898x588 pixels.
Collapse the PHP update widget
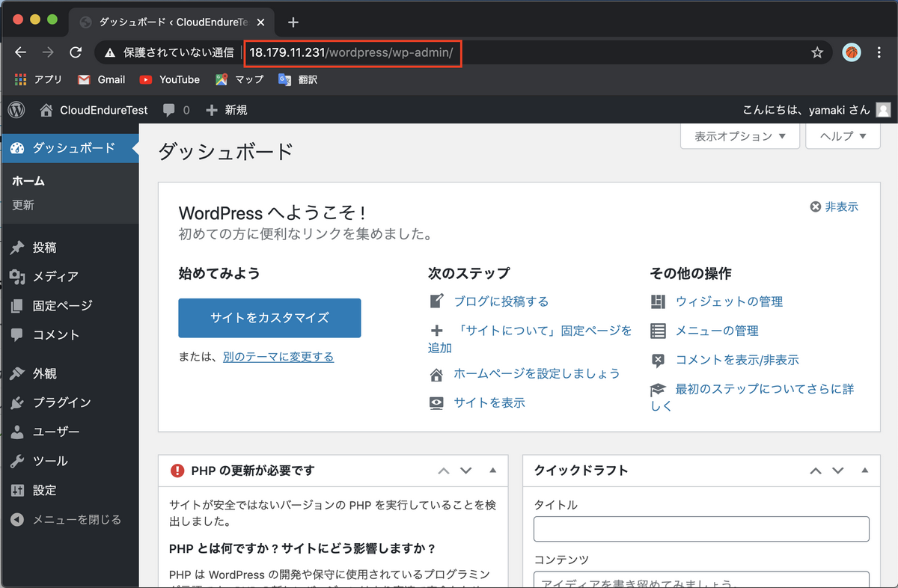tap(492, 471)
